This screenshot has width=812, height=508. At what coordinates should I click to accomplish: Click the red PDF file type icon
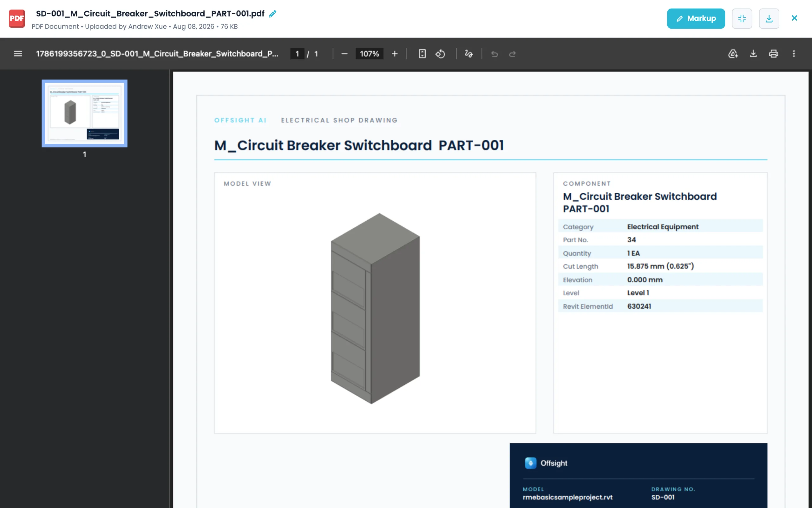[17, 18]
